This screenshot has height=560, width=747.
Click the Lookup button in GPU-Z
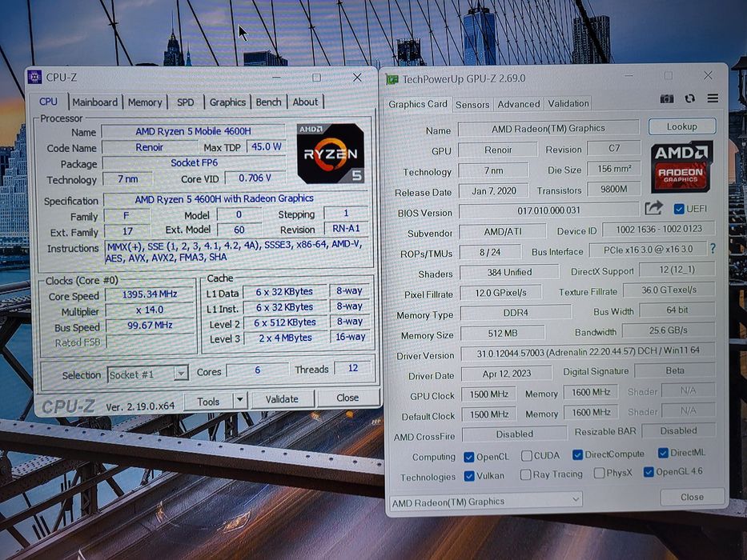coord(681,126)
